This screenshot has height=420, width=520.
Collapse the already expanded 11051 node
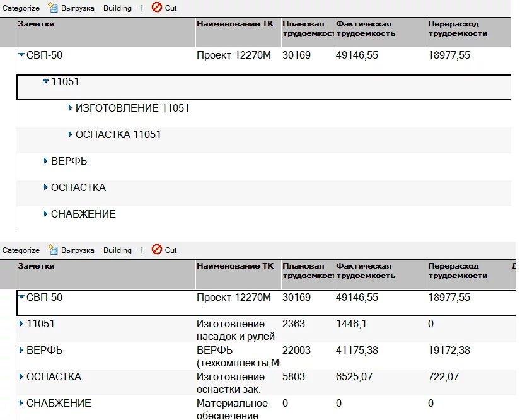click(x=45, y=81)
